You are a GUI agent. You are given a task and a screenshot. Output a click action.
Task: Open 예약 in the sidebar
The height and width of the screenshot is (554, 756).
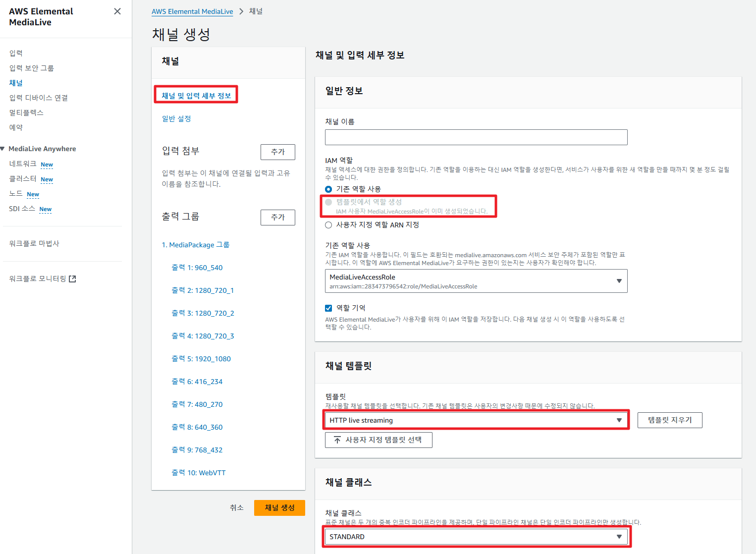(x=16, y=127)
